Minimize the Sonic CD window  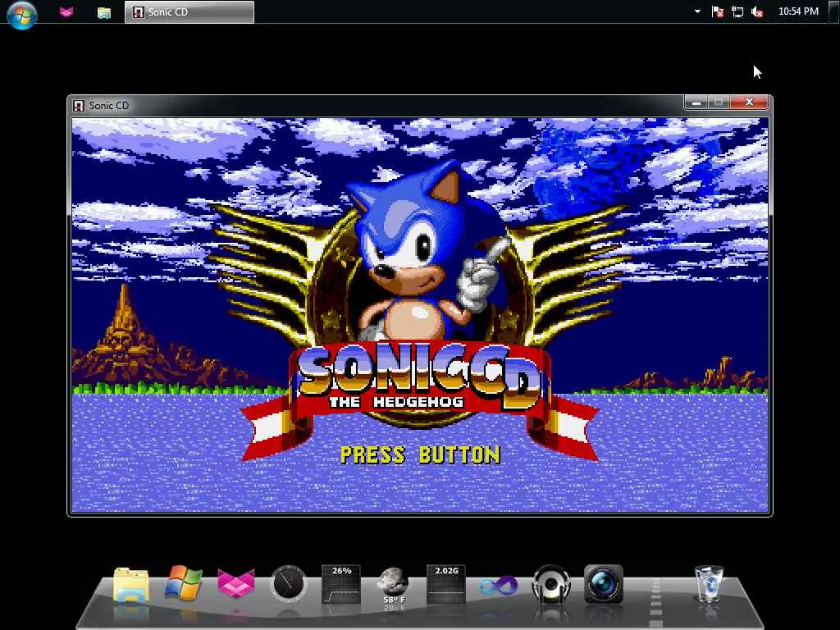click(696, 103)
